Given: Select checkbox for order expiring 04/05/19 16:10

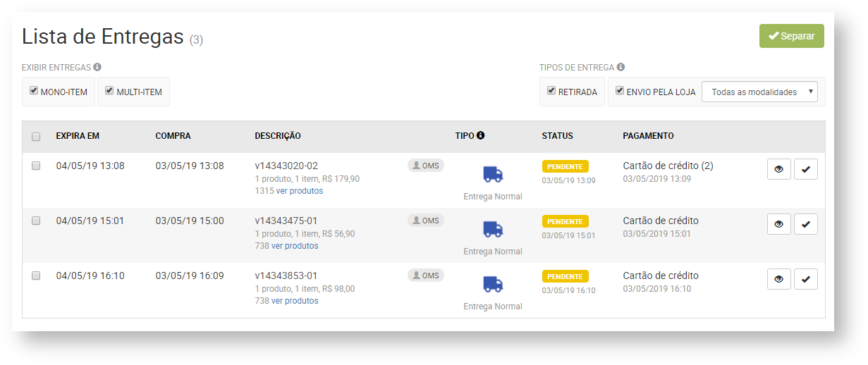Looking at the screenshot, I should [x=36, y=276].
